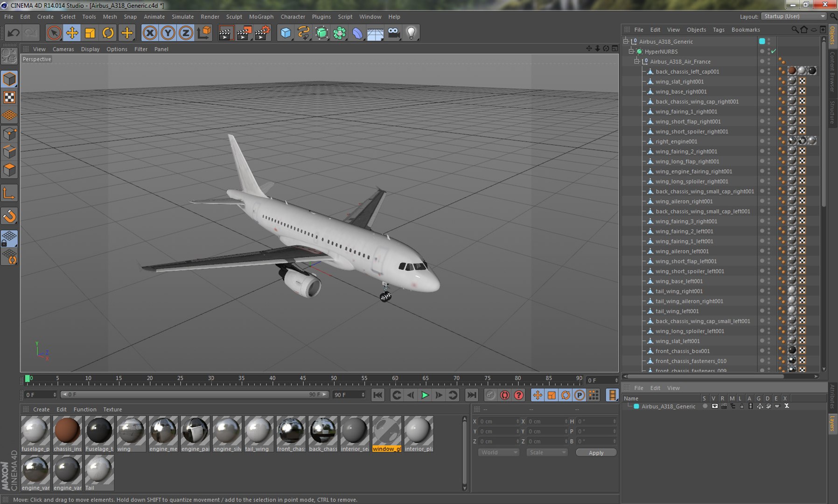
Task: Click the X position input field
Action: click(498, 421)
